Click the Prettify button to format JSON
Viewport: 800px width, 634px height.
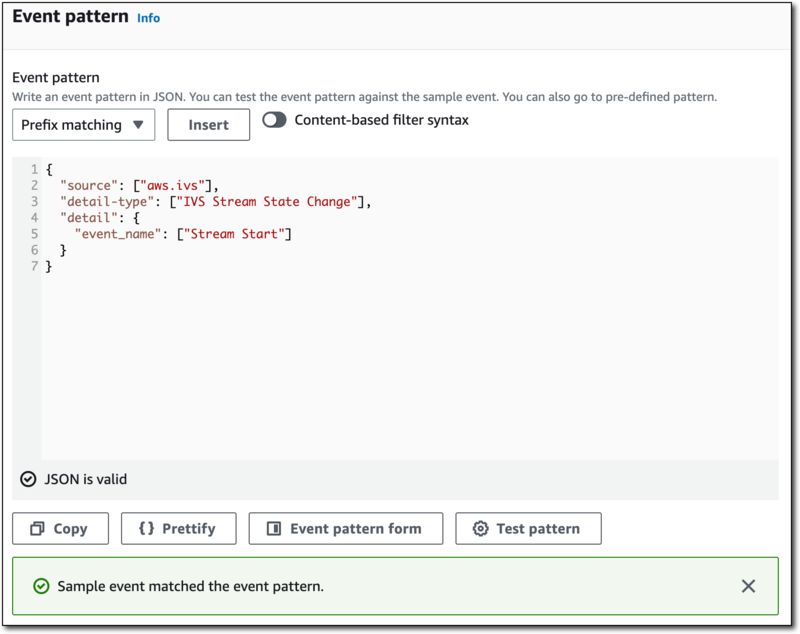[178, 528]
